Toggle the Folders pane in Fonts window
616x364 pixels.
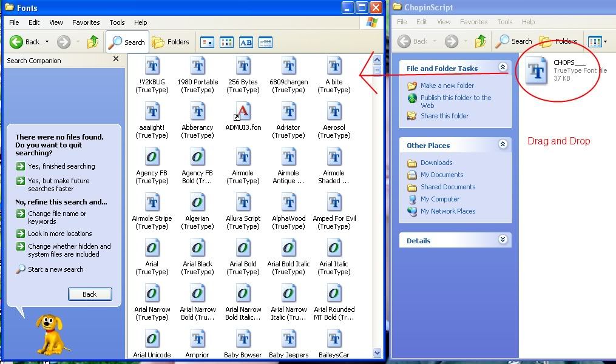point(171,42)
